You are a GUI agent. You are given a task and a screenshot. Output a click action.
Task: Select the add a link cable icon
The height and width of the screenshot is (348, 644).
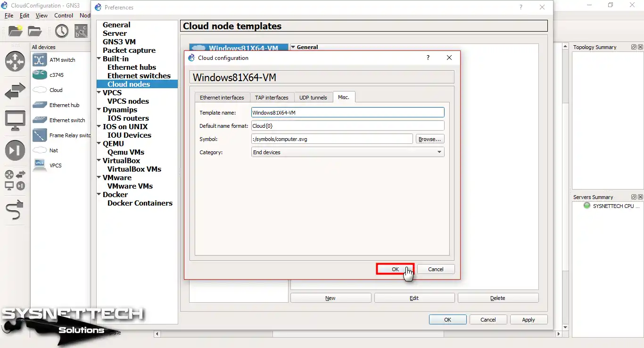point(15,210)
